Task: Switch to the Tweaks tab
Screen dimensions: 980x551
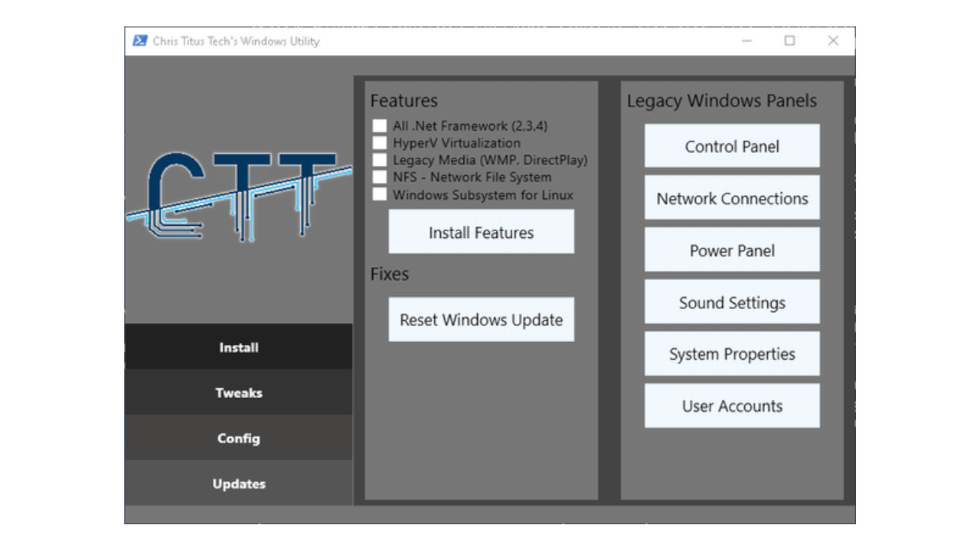Action: (x=239, y=393)
